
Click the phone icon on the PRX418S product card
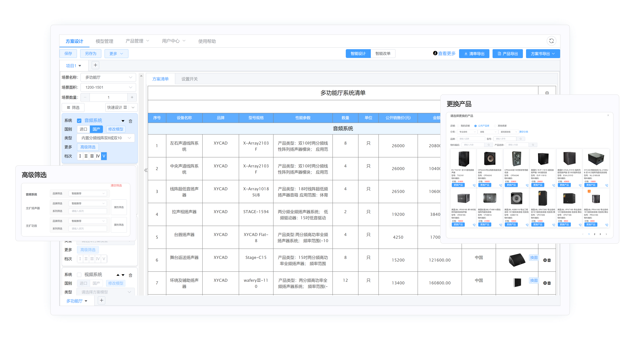coord(606,225)
